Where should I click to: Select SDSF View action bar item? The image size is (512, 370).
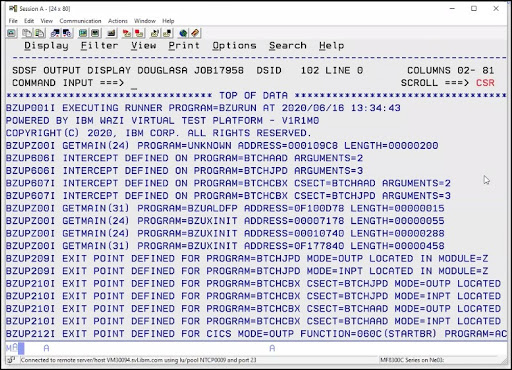pyautogui.click(x=144, y=46)
